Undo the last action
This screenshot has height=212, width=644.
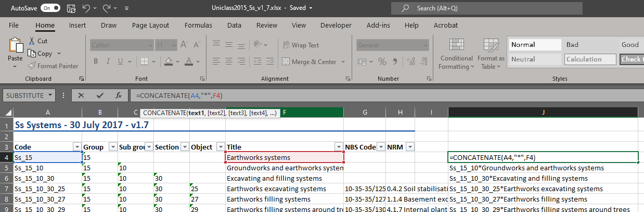tap(87, 8)
